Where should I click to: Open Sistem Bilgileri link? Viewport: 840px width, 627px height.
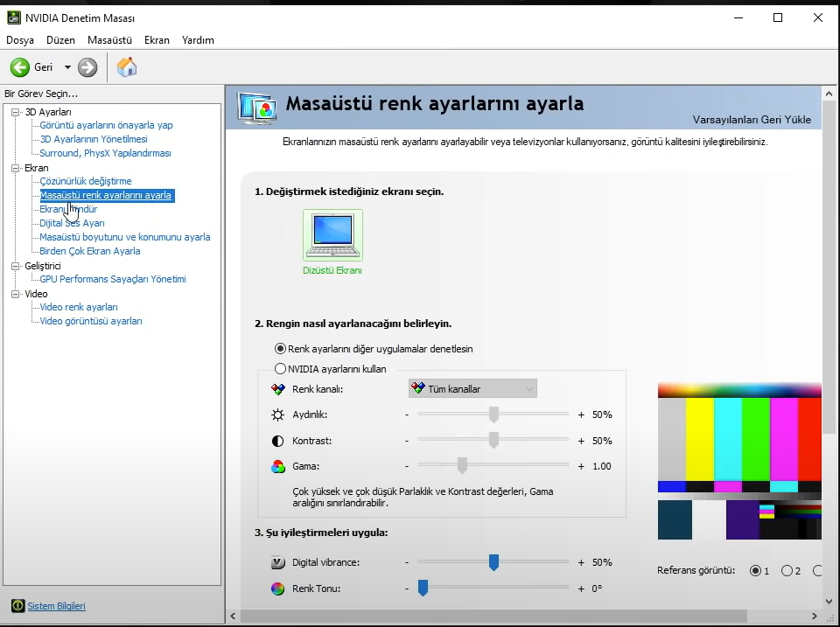click(56, 606)
